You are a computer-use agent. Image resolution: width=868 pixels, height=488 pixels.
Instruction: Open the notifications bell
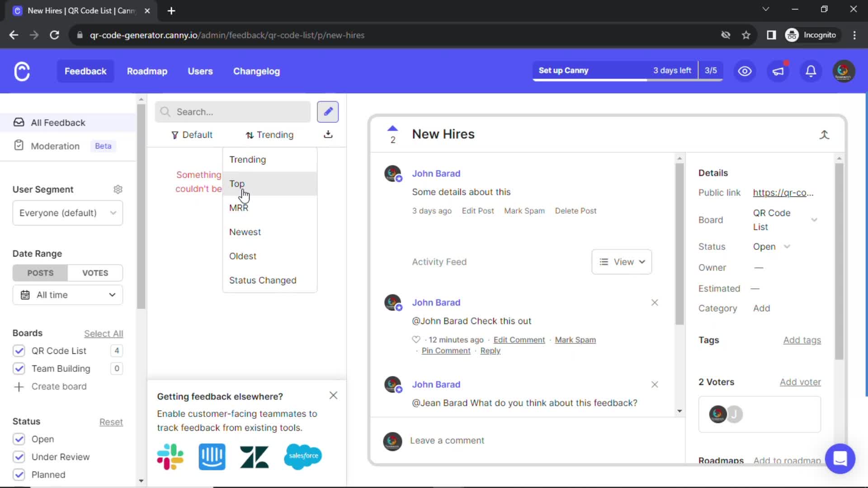point(811,71)
